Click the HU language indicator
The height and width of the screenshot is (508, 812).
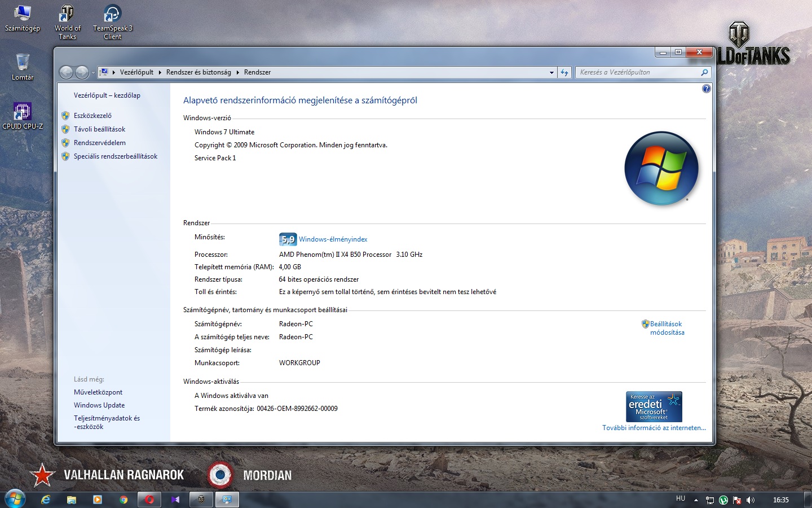tap(681, 498)
